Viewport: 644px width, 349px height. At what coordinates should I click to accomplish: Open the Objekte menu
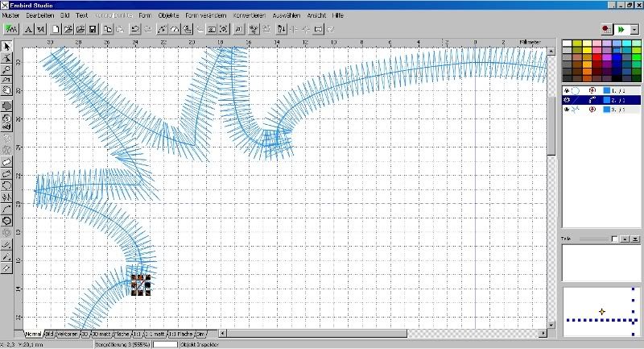click(x=168, y=15)
